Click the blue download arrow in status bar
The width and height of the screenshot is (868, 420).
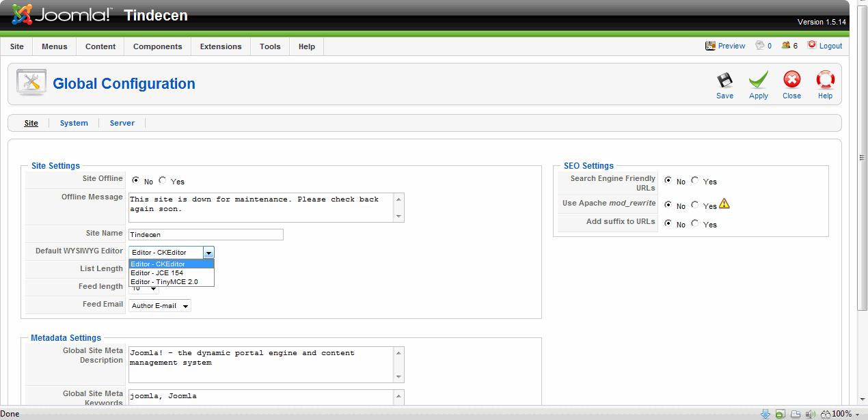pyautogui.click(x=765, y=414)
